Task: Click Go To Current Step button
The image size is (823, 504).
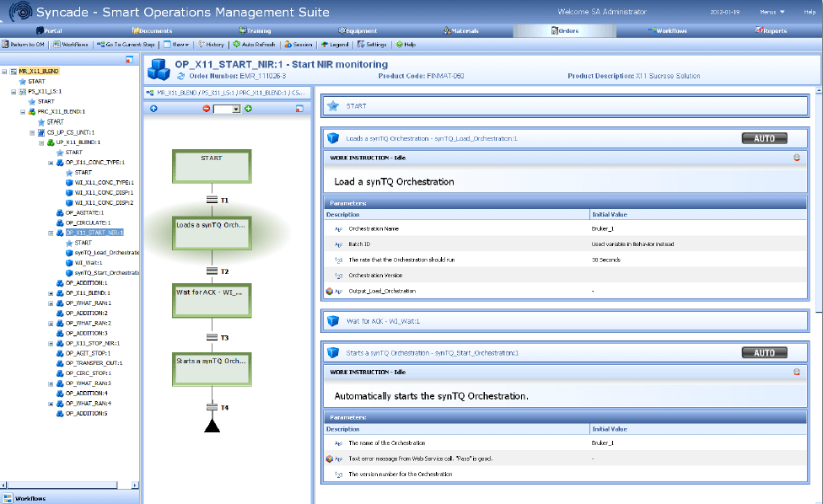Action: [126, 45]
